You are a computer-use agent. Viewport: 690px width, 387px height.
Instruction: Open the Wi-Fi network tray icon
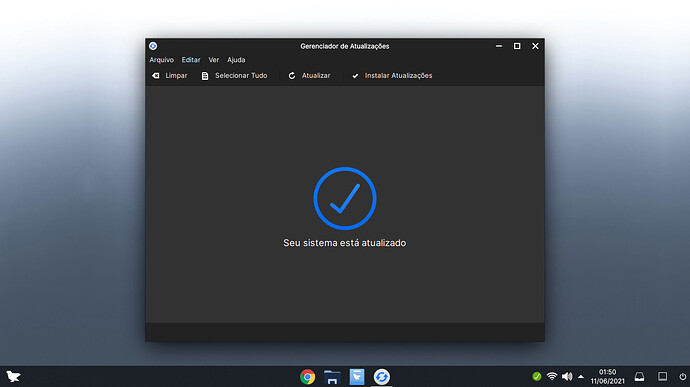[552, 376]
